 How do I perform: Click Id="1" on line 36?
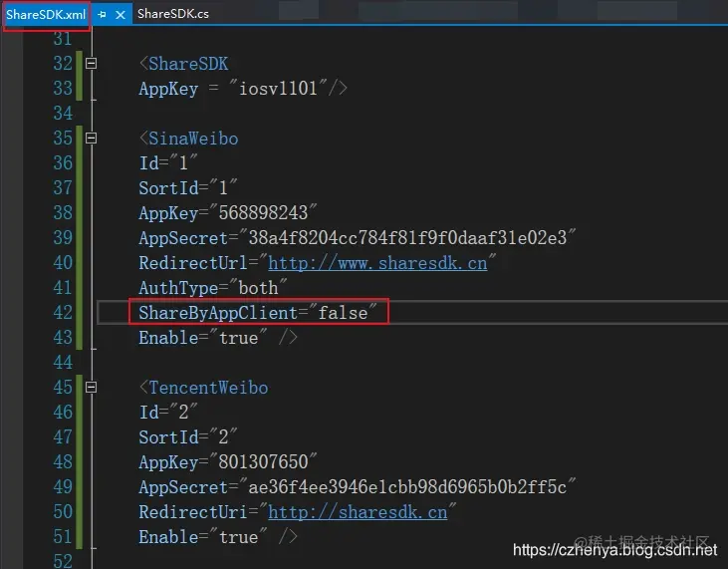(168, 163)
